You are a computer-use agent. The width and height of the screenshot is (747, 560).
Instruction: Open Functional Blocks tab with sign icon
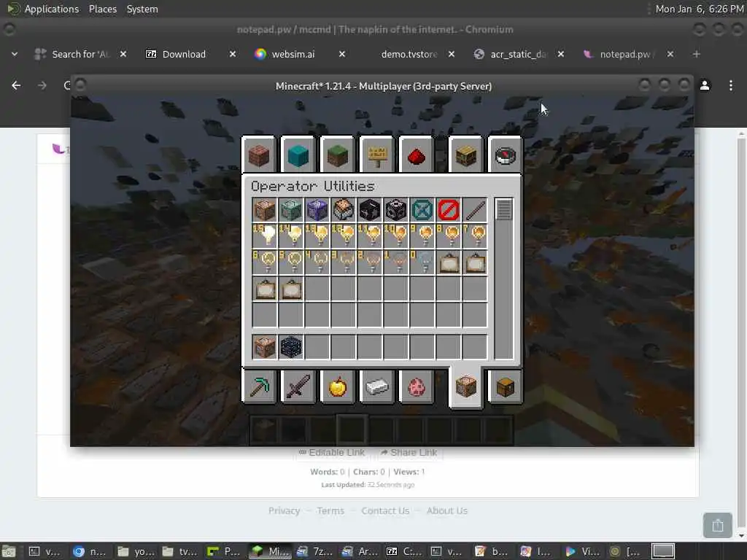tap(377, 155)
